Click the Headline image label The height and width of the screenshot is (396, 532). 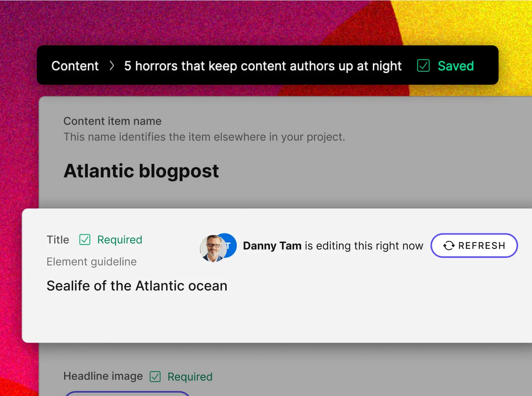103,376
